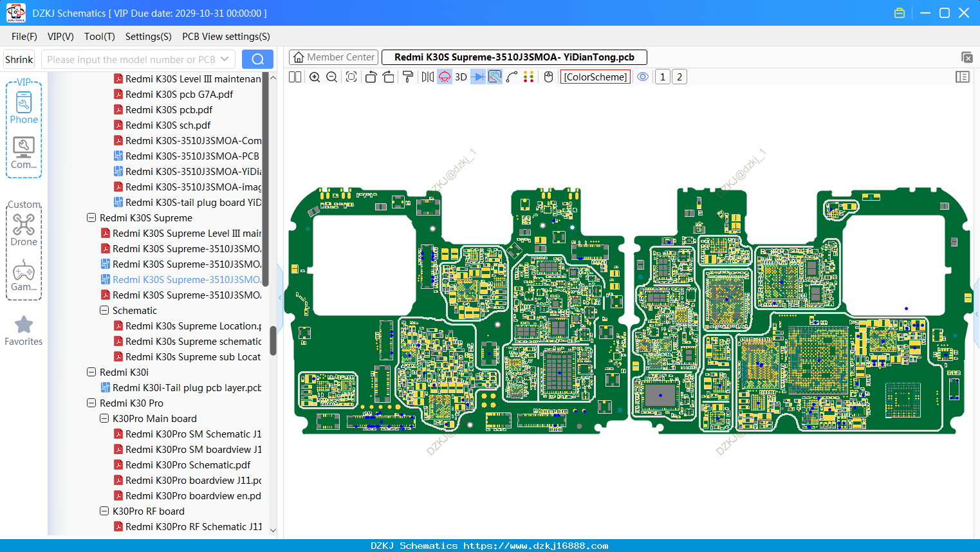Zoom out of the PCB view

[x=332, y=77]
